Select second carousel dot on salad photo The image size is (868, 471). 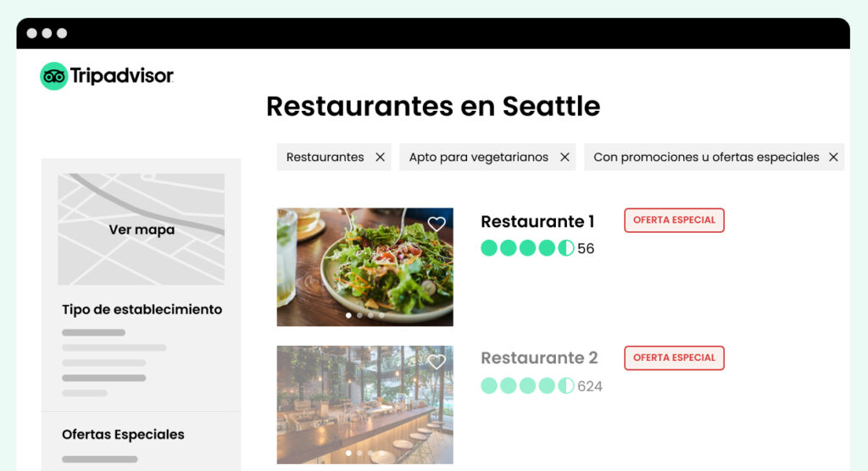(x=359, y=315)
